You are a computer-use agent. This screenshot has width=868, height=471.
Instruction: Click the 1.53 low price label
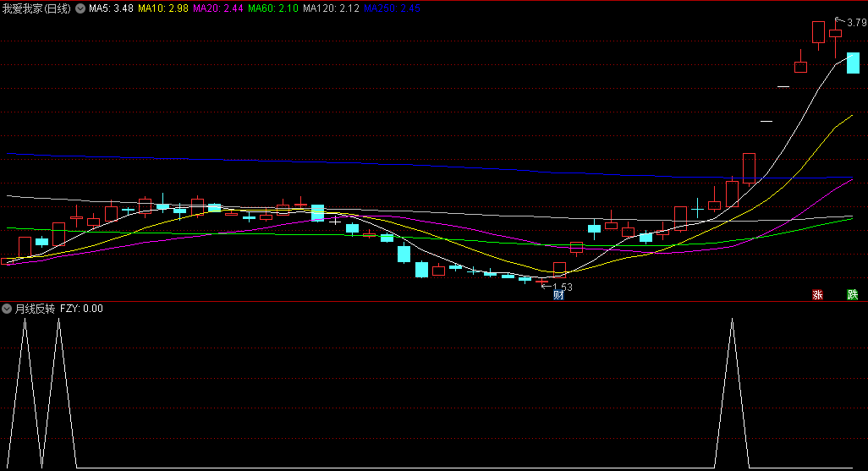[x=563, y=287]
